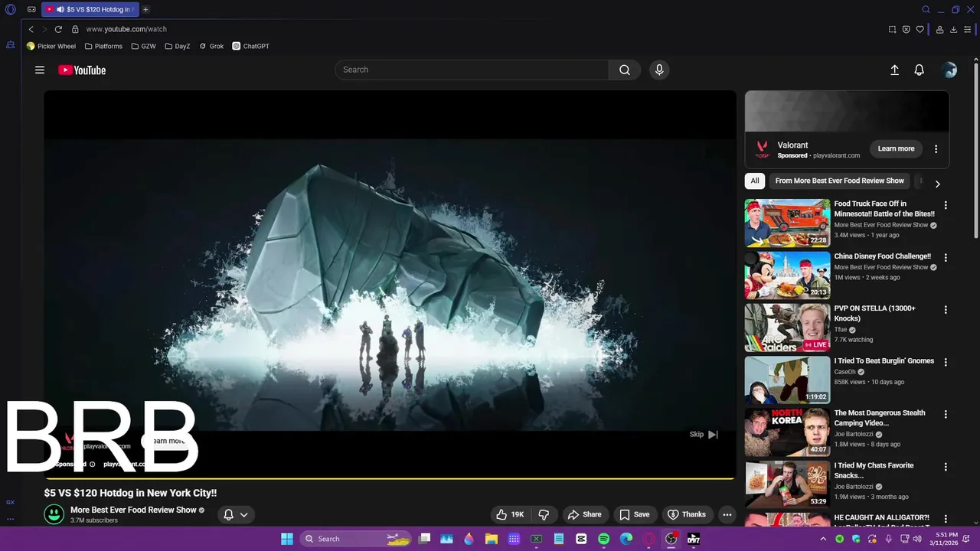Open options for I Tried My Chats Favorite Snacks
Viewport: 980px width, 551px height.
click(946, 467)
